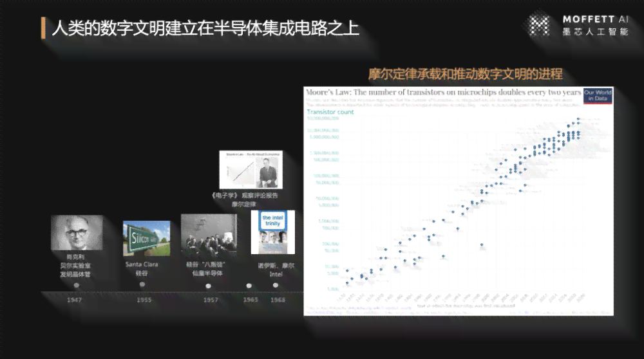Open the Shockley portrait photo

tap(77, 233)
